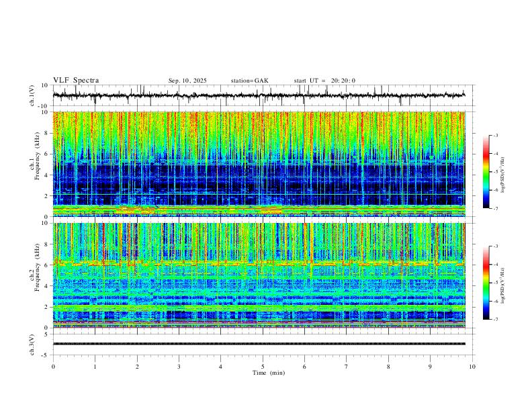Viewport: 532px width, 411px height.
Task: Click the ch.1(V) waveform axis label
Action: [32, 95]
